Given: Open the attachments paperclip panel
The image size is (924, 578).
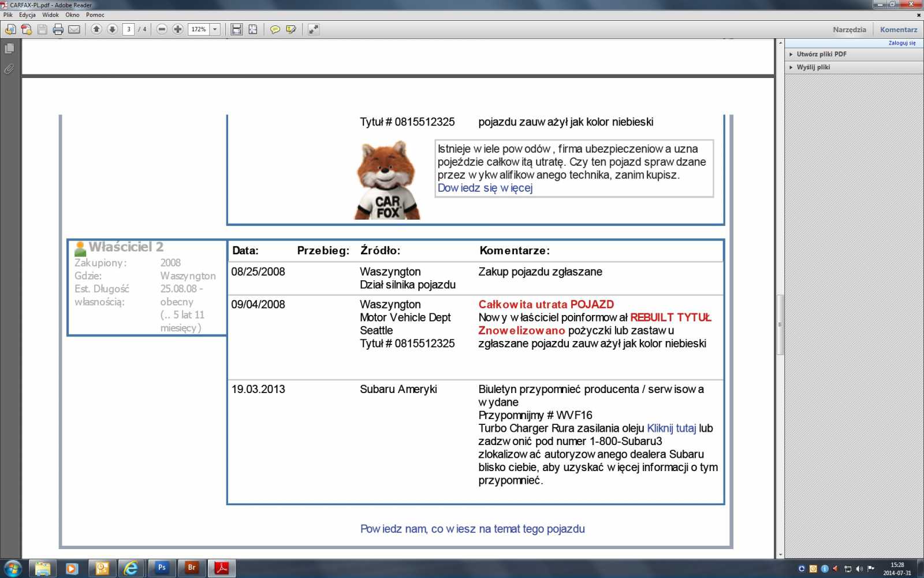Looking at the screenshot, I should pos(9,69).
